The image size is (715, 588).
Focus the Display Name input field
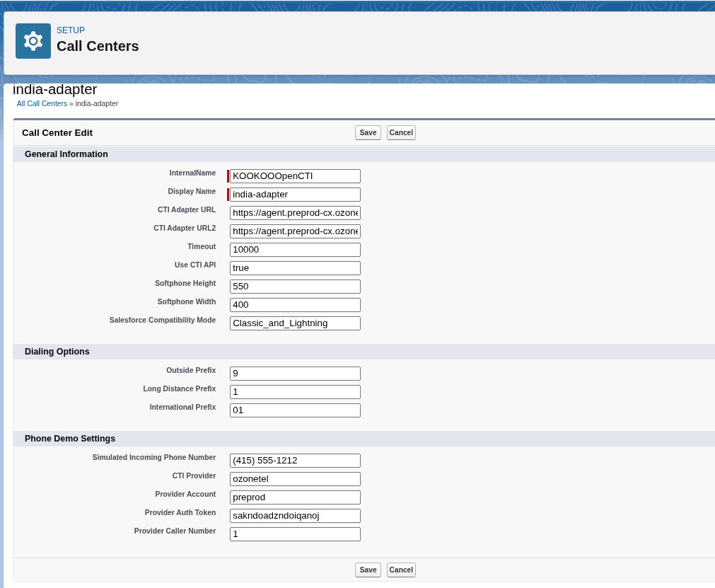point(295,195)
